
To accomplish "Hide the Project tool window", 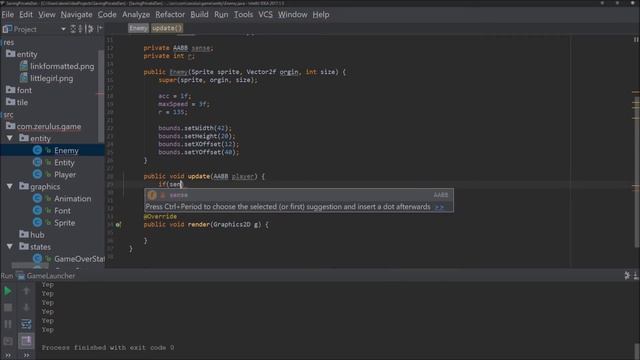I will [100, 29].
